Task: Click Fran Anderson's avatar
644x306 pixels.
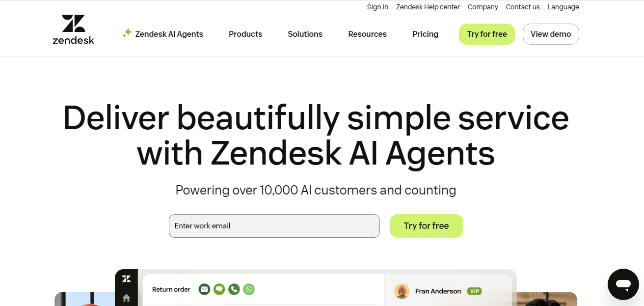Action: coord(402,291)
